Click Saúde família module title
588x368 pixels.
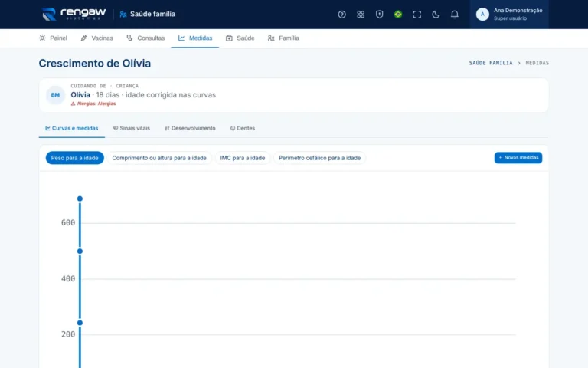coord(152,15)
